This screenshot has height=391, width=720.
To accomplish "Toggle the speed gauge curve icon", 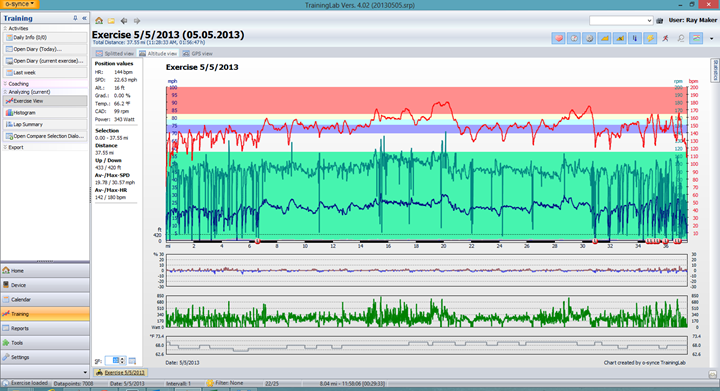I will (574, 39).
